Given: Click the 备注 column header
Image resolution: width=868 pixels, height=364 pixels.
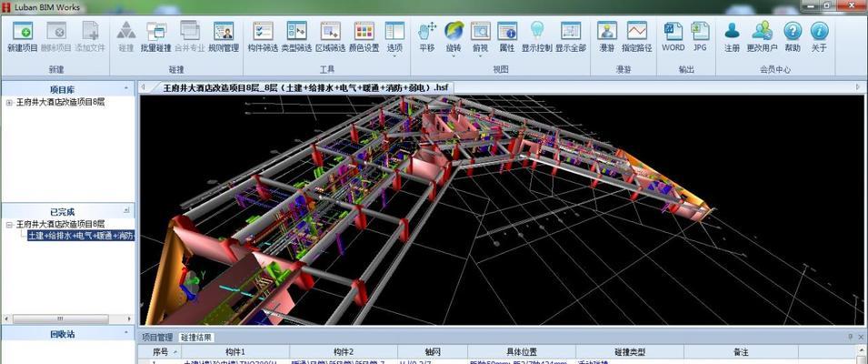Looking at the screenshot, I should tap(742, 352).
